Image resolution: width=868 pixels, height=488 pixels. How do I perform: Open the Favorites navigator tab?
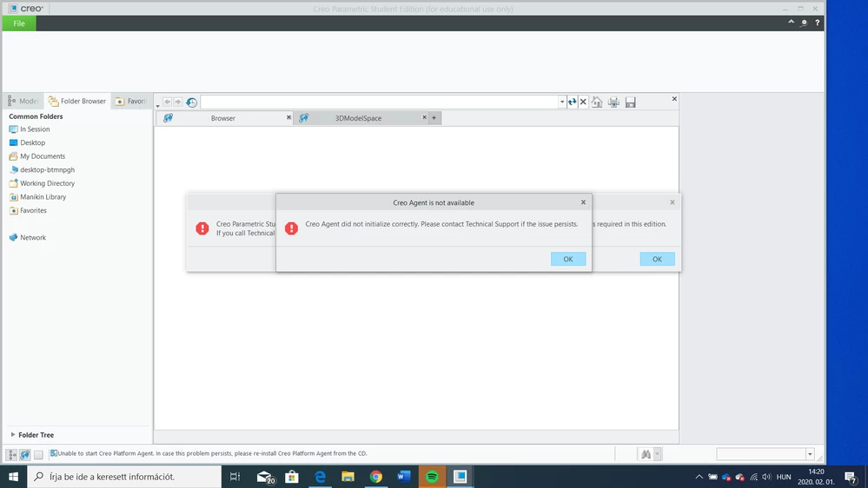(x=130, y=101)
